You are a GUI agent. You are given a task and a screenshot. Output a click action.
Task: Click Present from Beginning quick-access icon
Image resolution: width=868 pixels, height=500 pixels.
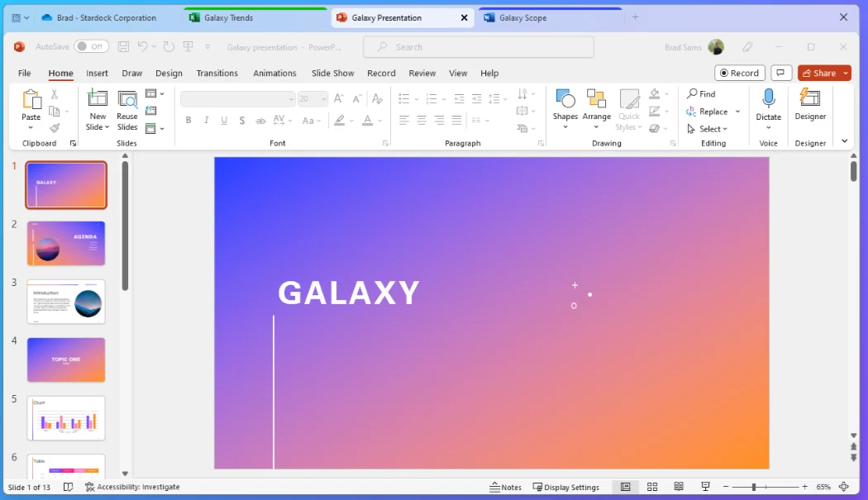[x=188, y=47]
